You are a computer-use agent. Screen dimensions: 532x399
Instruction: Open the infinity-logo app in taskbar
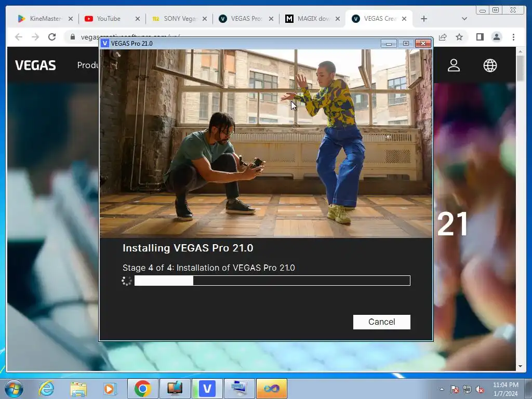pos(271,389)
